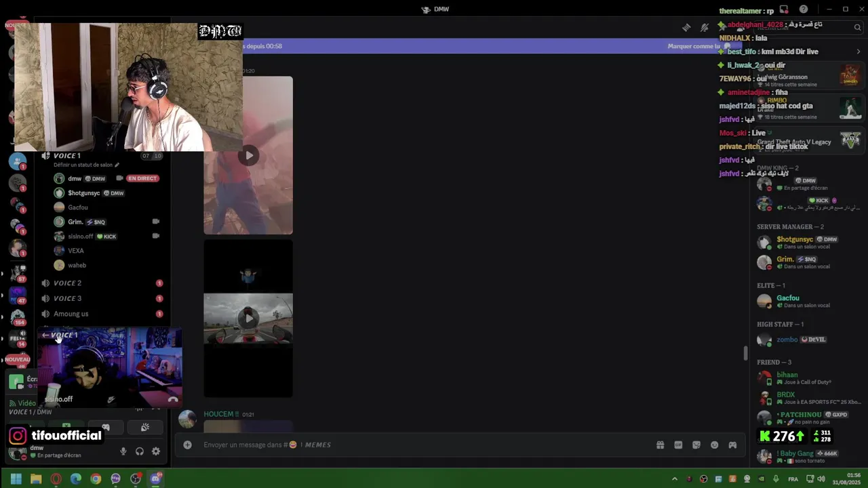Click the NOUVEAU unread indicator button
The image size is (868, 488).
[18, 360]
